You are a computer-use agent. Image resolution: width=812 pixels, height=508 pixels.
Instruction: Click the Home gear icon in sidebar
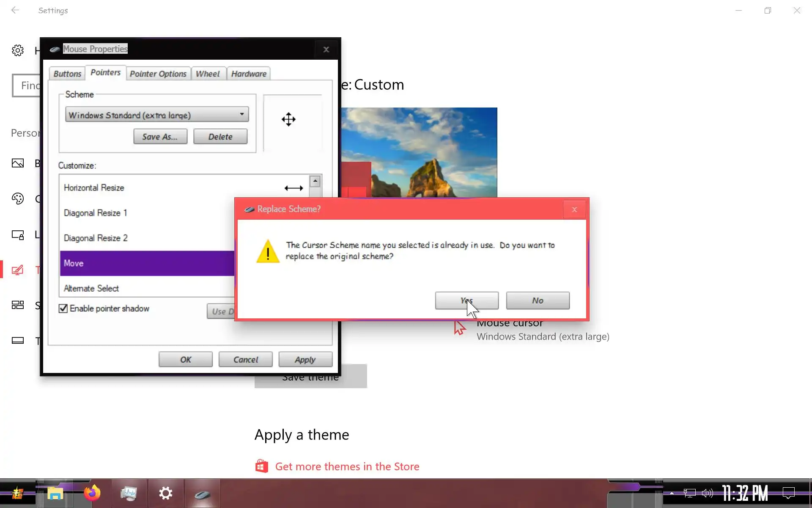tap(18, 50)
